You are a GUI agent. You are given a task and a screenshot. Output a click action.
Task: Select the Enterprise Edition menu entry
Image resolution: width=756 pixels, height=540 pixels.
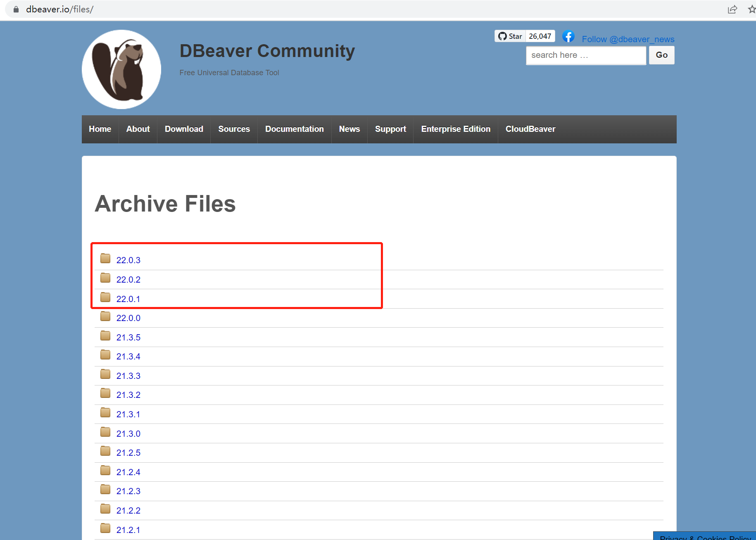[455, 129]
